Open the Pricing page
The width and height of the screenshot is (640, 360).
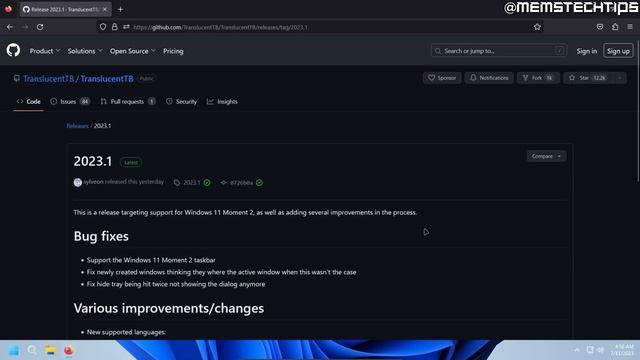point(173,51)
